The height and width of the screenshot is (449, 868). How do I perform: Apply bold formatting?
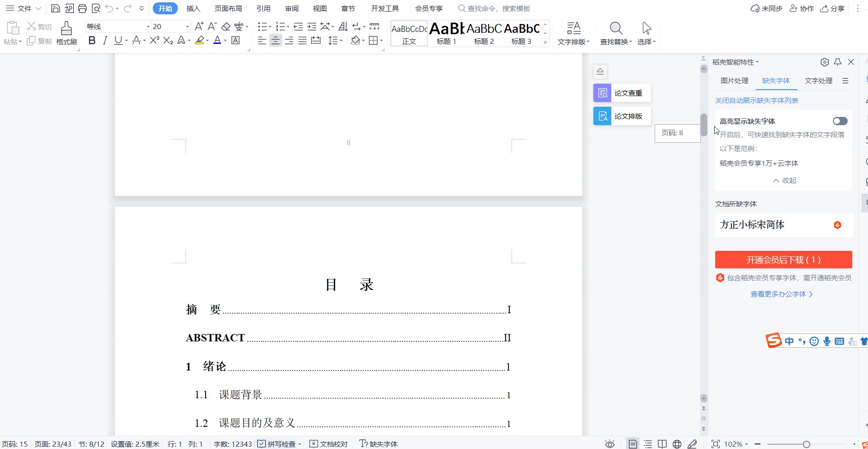point(92,41)
